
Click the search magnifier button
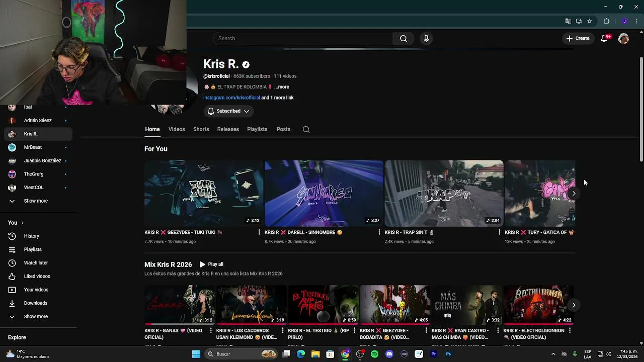(403, 38)
